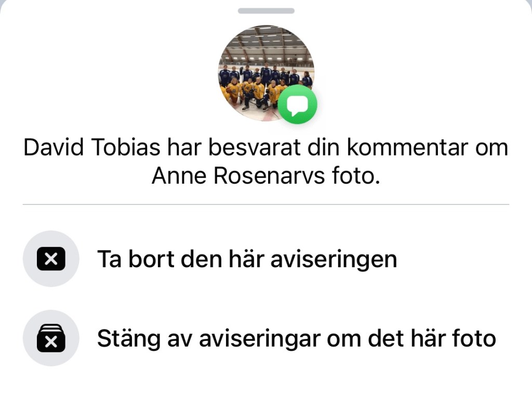Click the black X remove-notification icon
The width and height of the screenshot is (532, 398).
coord(51,259)
